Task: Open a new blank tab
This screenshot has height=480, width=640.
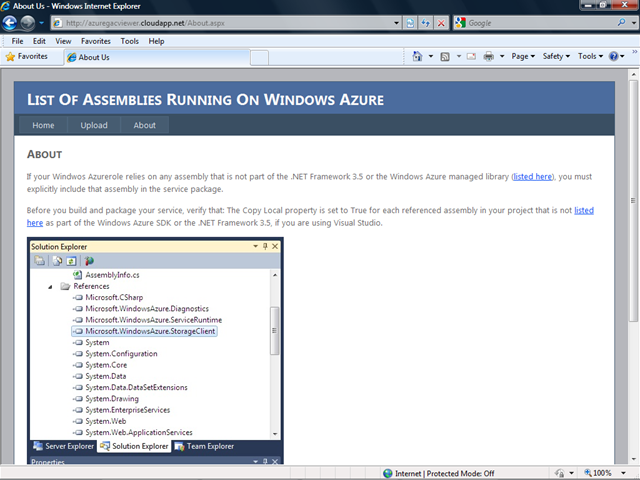Action: (259, 58)
